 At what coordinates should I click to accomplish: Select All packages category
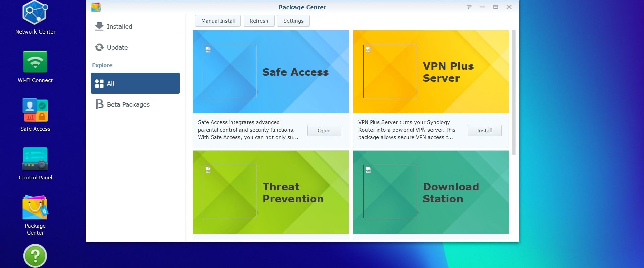tap(135, 83)
